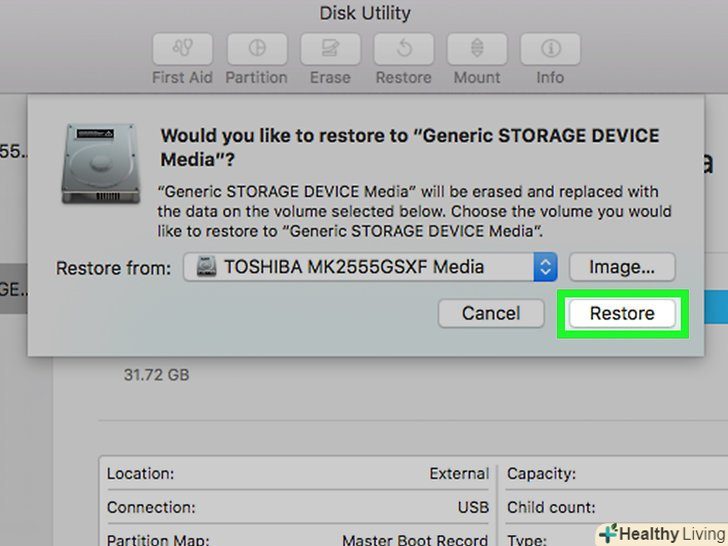The height and width of the screenshot is (546, 728).
Task: Select the sidebar disk item ending in 55
Action: pos(12,151)
